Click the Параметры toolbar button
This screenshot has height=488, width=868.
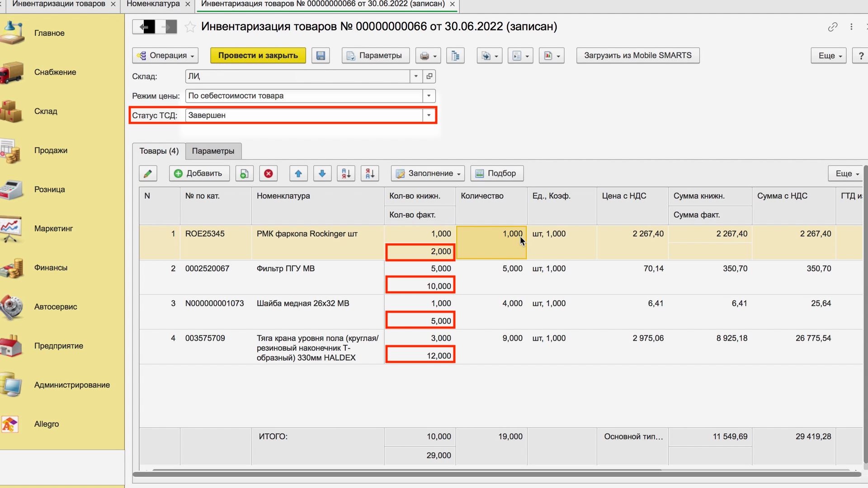point(375,56)
